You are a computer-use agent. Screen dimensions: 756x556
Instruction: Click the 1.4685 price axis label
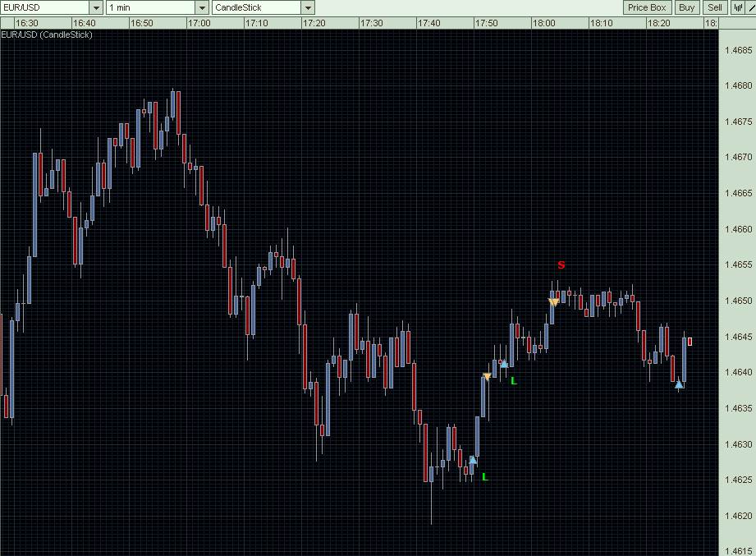coord(739,50)
